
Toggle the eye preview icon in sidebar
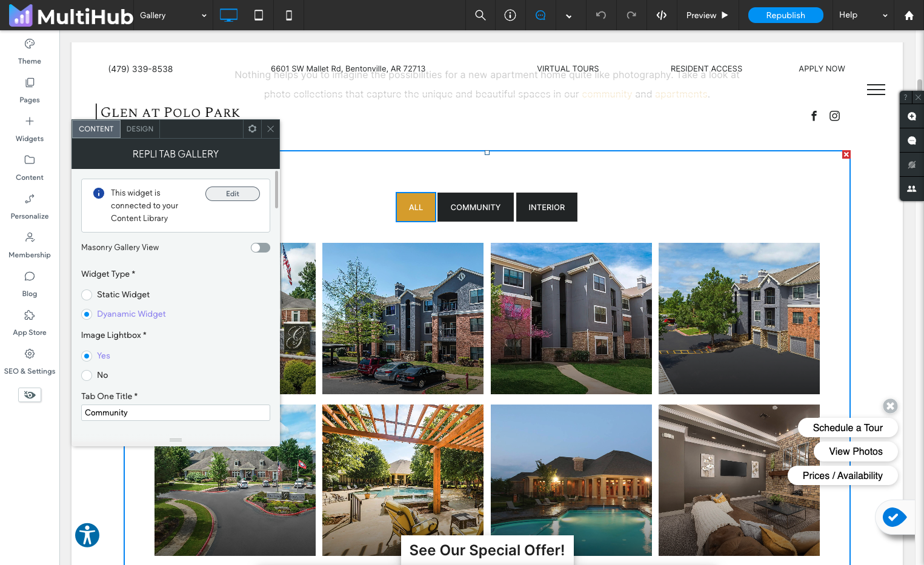[x=30, y=395]
